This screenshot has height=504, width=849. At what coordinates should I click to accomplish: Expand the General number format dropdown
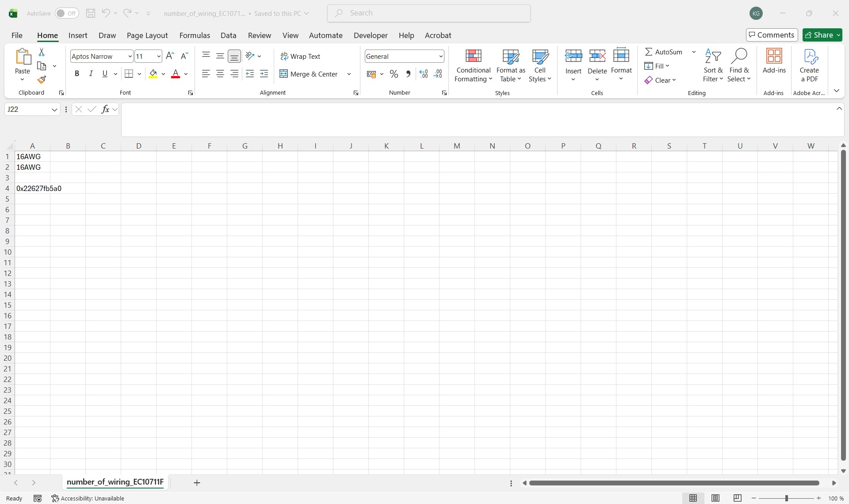(x=440, y=56)
